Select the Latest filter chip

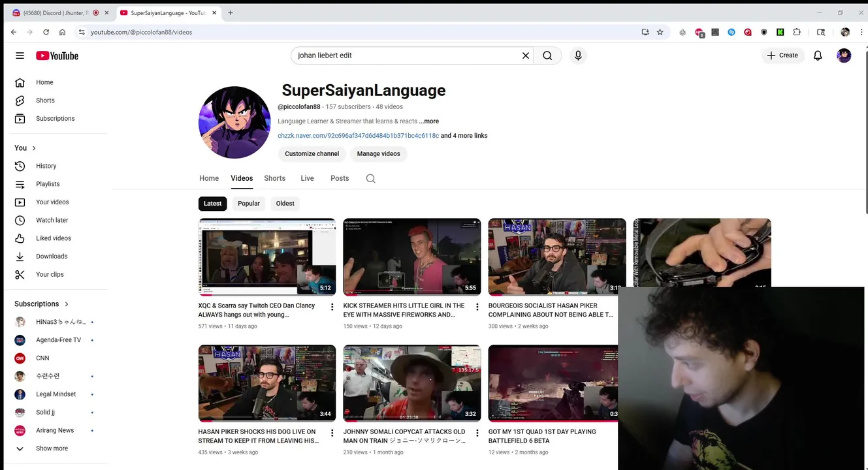212,204
